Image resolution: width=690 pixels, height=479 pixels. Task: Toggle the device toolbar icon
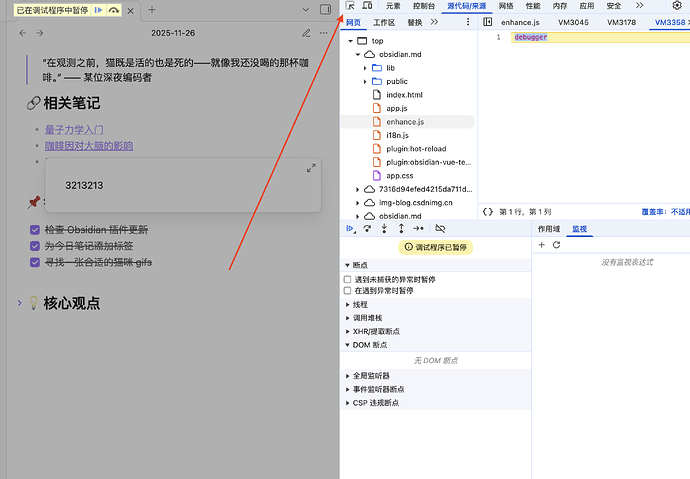coord(367,6)
